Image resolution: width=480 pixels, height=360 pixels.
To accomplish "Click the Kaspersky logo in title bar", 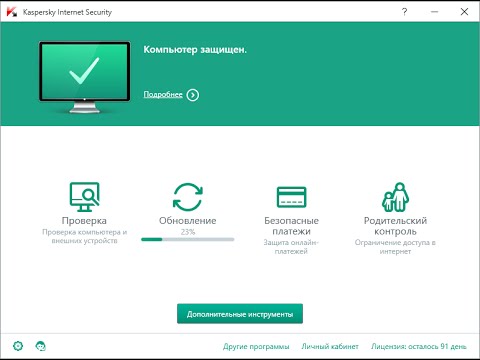I will click(x=12, y=12).
